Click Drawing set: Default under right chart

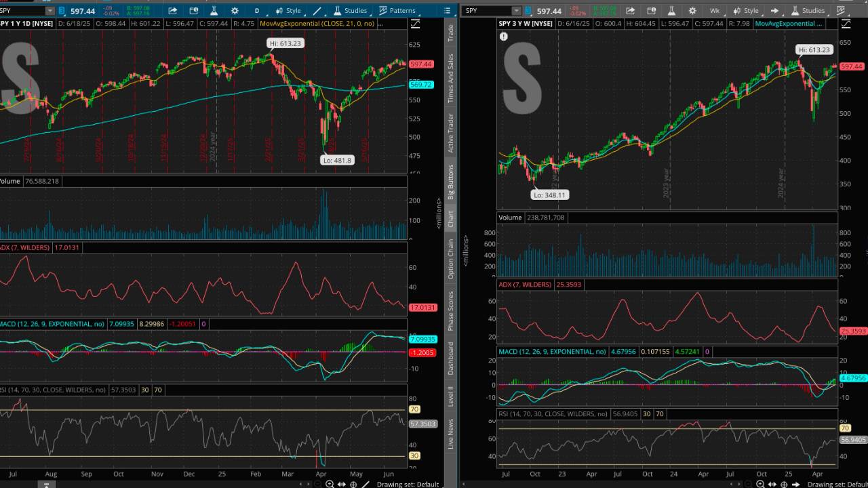click(x=836, y=484)
